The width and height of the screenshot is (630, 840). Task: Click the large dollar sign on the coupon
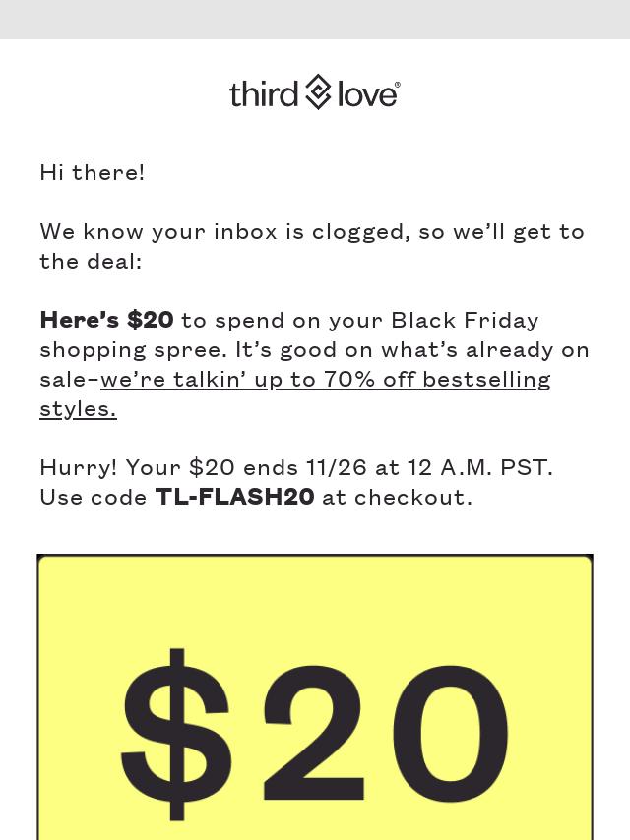(x=176, y=734)
